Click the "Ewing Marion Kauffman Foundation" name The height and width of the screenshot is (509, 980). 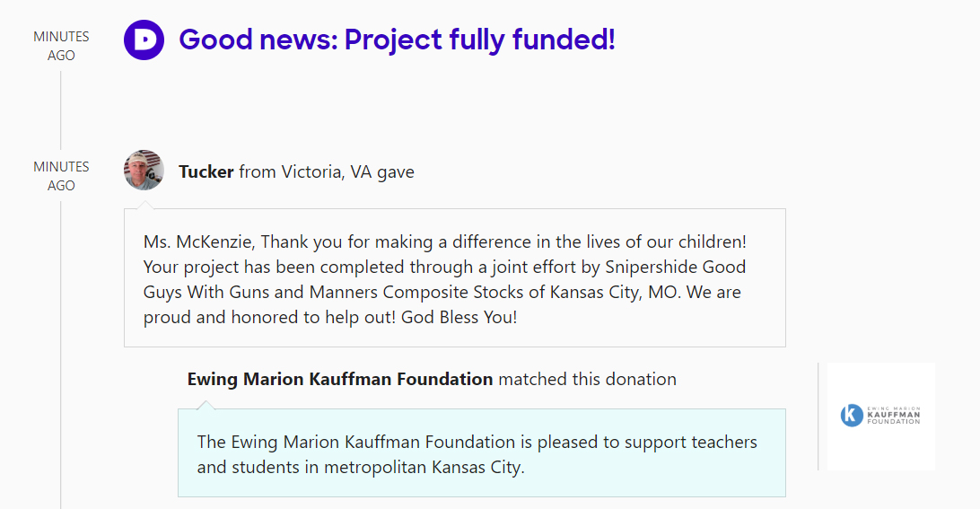pyautogui.click(x=340, y=379)
